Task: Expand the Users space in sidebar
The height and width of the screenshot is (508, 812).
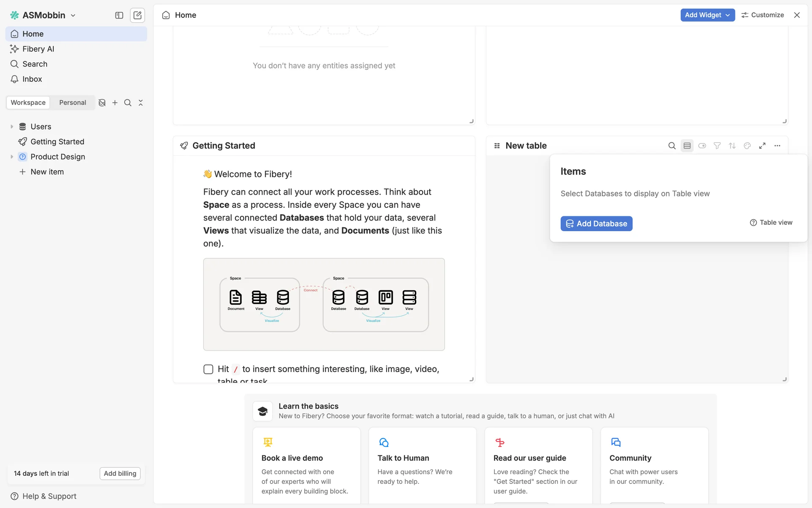Action: 12,127
